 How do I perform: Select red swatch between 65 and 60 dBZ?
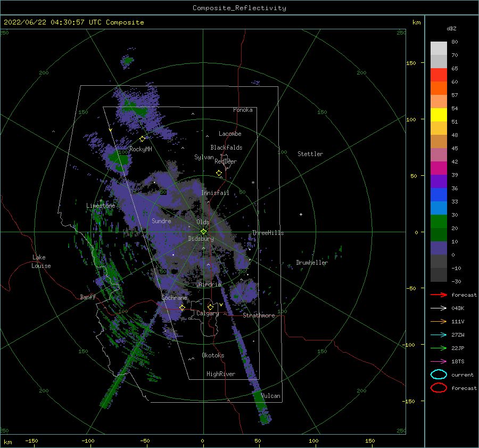click(x=439, y=75)
